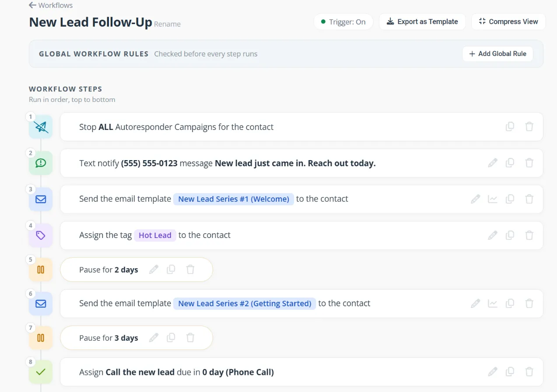Edit the Pause for 3 days step
Image resolution: width=557 pixels, height=392 pixels.
154,338
